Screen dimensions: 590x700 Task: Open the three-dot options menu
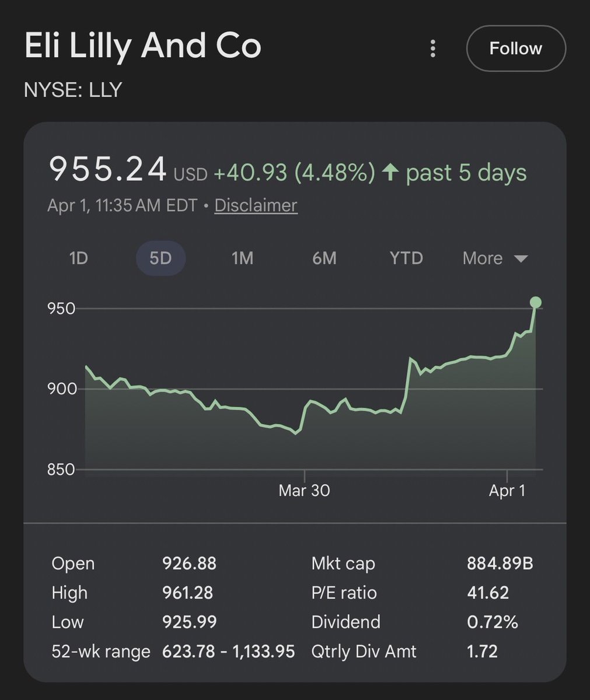[x=432, y=48]
